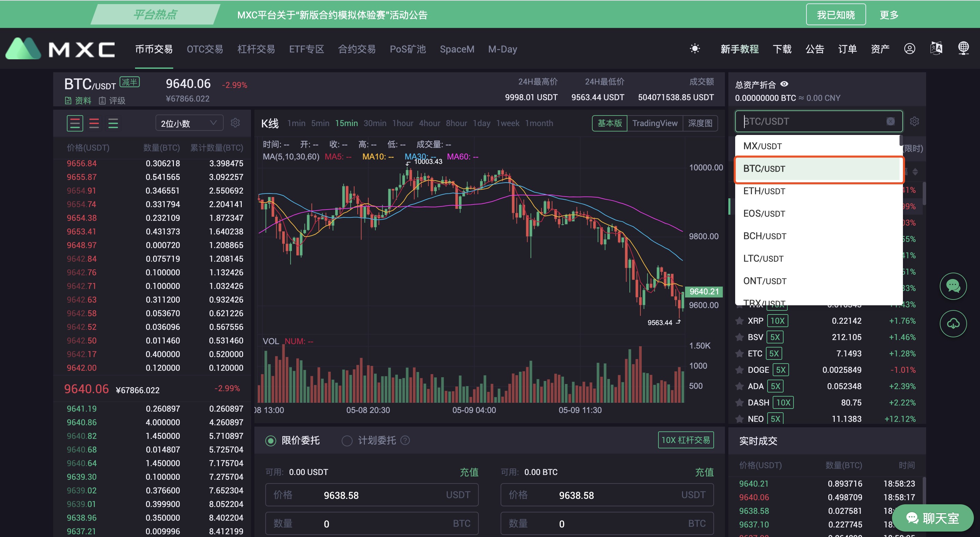Select the 1hour chart interval
980x537 pixels.
click(402, 123)
